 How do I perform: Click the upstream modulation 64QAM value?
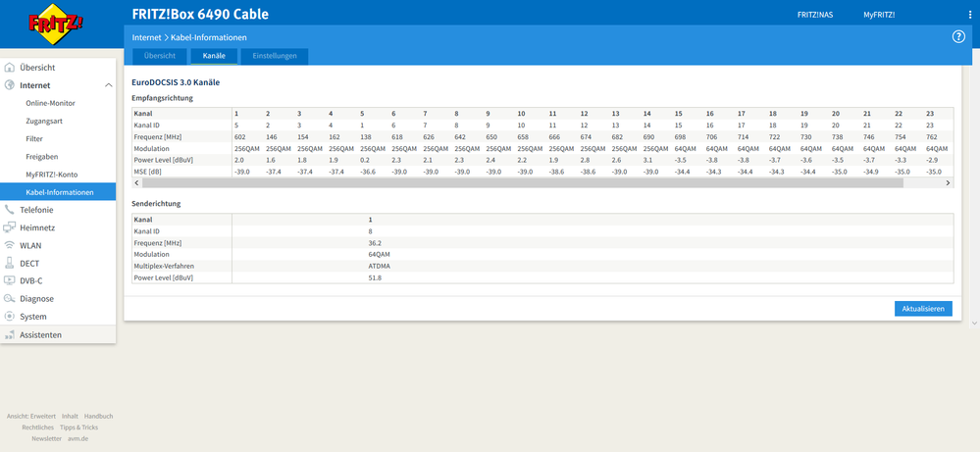379,254
